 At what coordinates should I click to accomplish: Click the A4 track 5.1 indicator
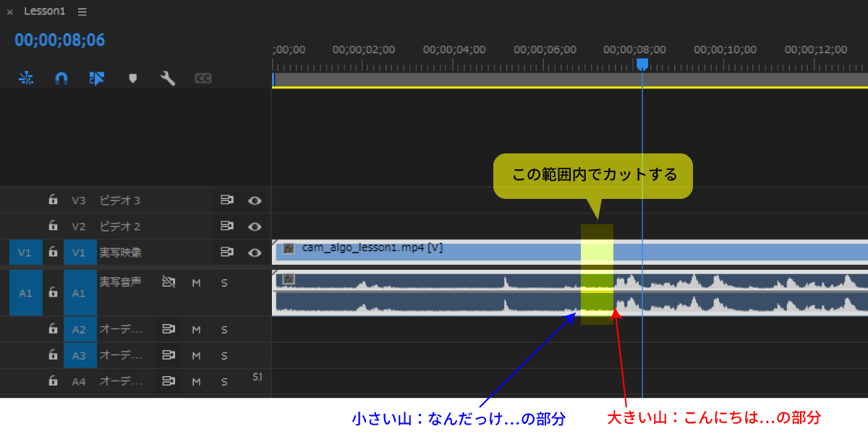pos(257,377)
